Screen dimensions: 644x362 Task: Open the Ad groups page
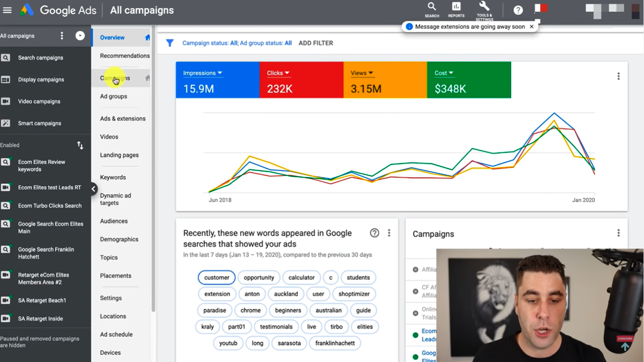tap(114, 96)
